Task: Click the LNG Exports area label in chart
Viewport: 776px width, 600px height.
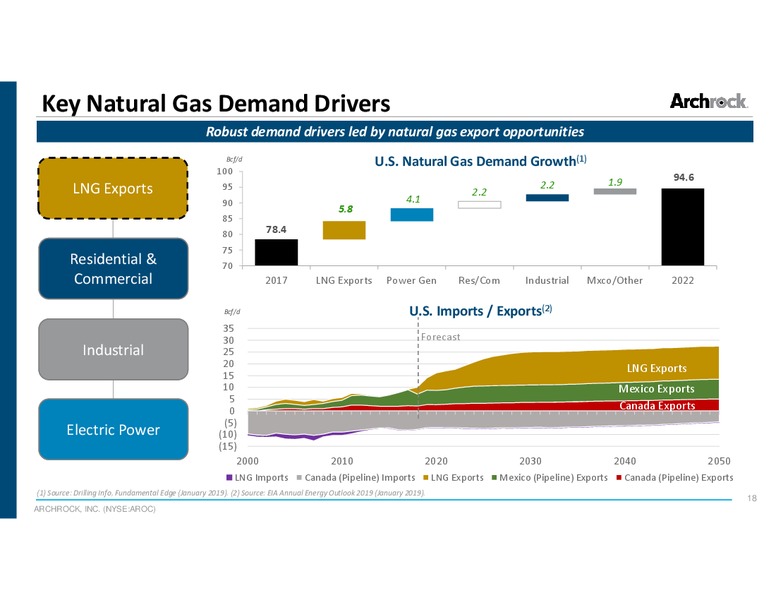Action: [x=657, y=368]
